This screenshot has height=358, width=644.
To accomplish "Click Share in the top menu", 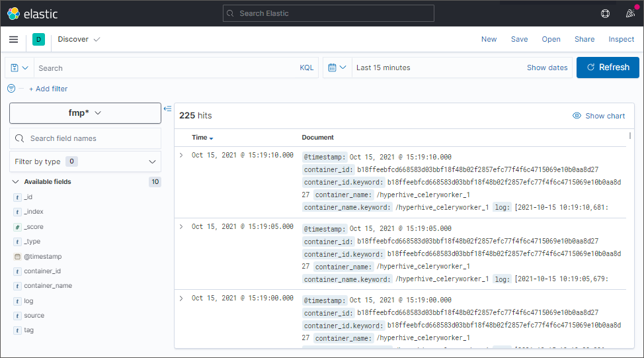I will (x=584, y=39).
